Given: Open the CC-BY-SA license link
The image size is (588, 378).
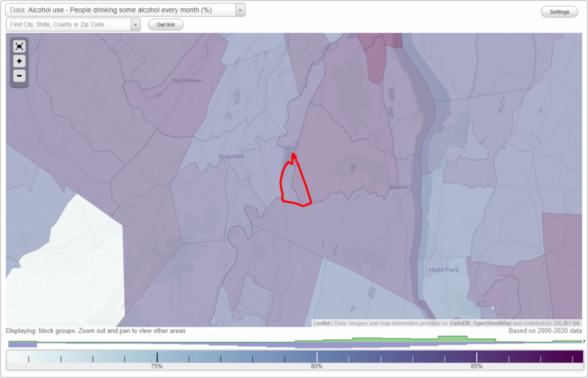Looking at the screenshot, I should 567,323.
